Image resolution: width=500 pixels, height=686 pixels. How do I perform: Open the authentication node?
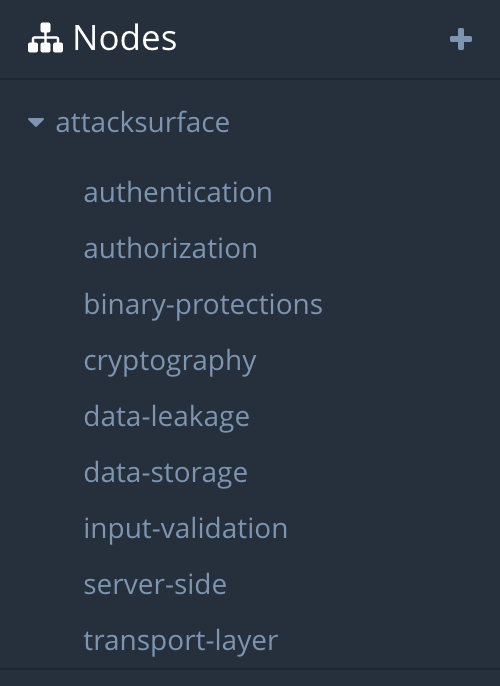point(178,192)
